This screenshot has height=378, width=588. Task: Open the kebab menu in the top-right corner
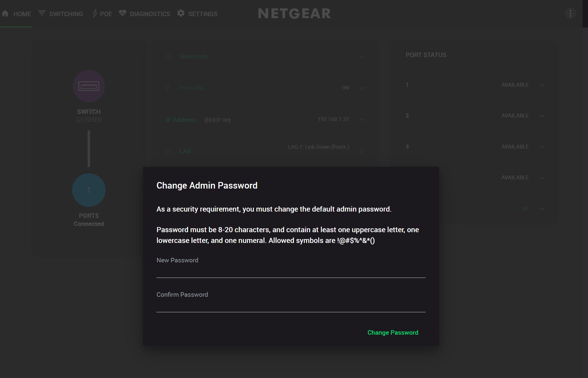click(571, 13)
